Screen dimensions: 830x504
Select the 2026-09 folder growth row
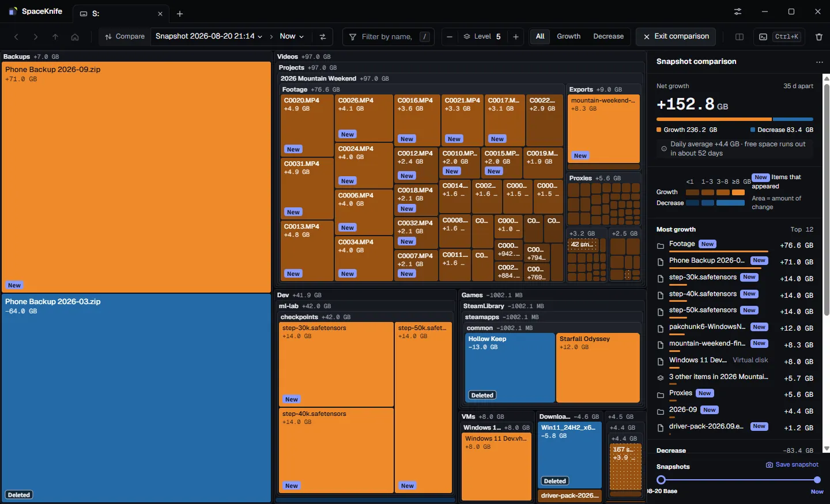(735, 411)
